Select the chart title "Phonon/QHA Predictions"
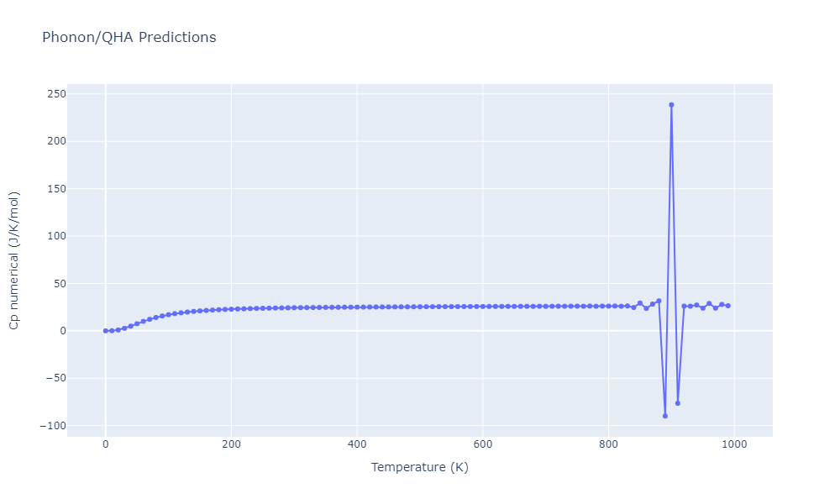 click(x=129, y=38)
